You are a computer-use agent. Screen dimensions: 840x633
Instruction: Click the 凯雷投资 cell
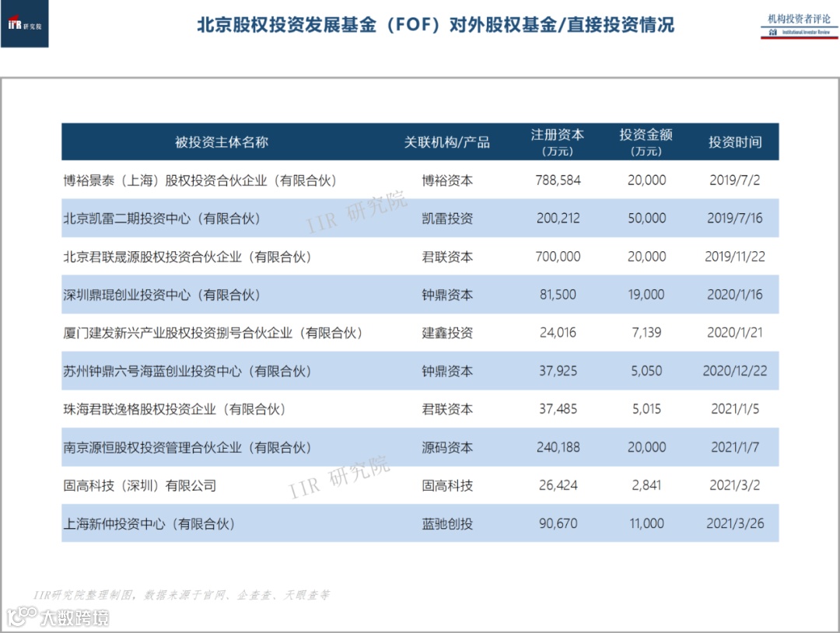[447, 219]
